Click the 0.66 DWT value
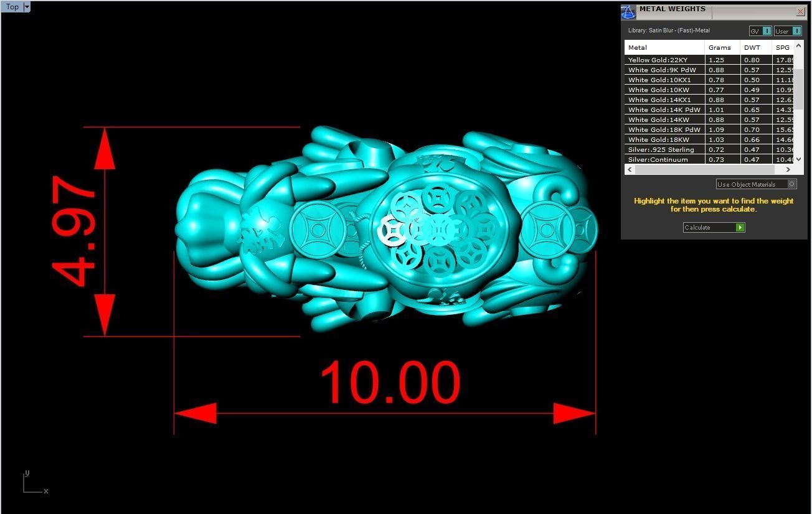 click(752, 139)
